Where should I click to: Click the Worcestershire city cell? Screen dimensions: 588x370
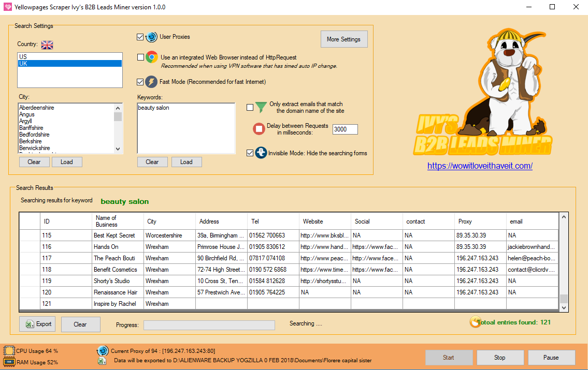pyautogui.click(x=169, y=235)
